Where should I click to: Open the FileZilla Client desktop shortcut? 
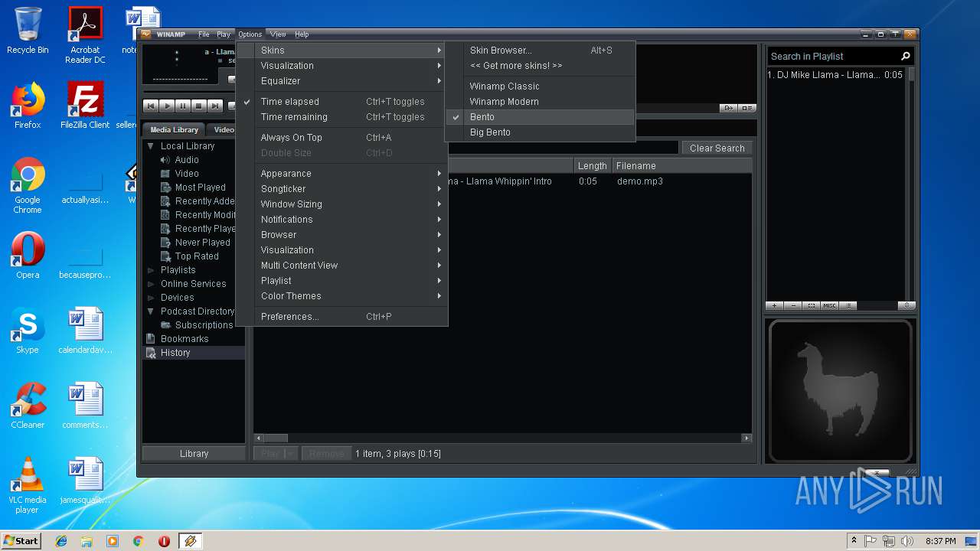tap(85, 106)
